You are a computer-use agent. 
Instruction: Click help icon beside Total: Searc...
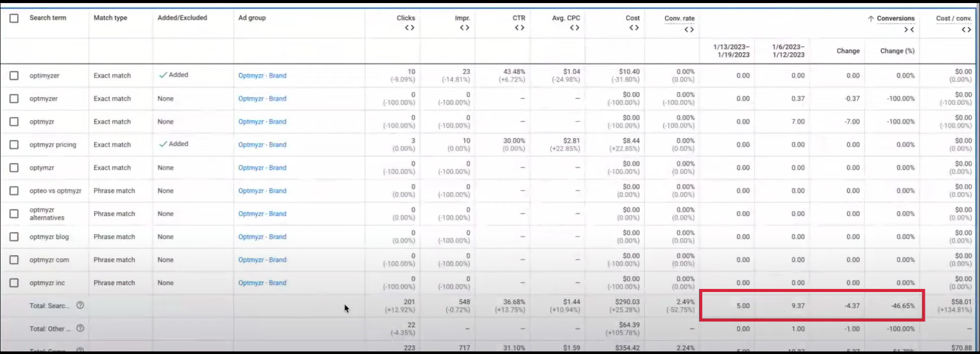[x=80, y=305]
